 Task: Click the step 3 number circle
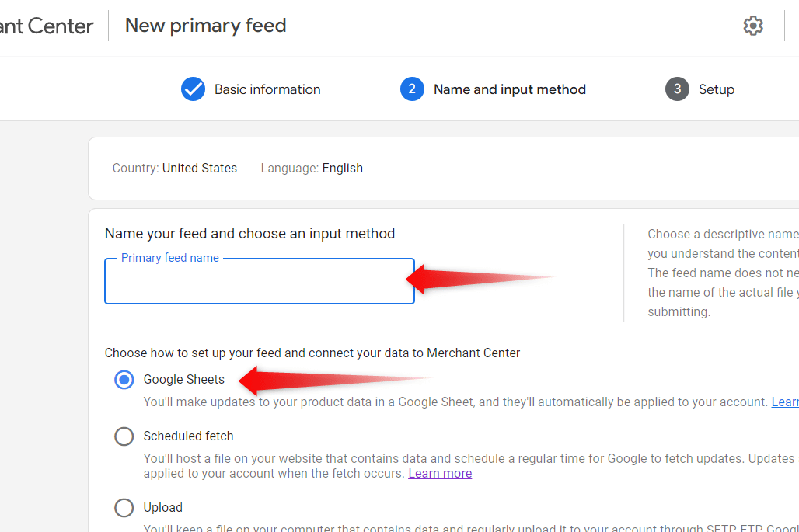tap(677, 89)
